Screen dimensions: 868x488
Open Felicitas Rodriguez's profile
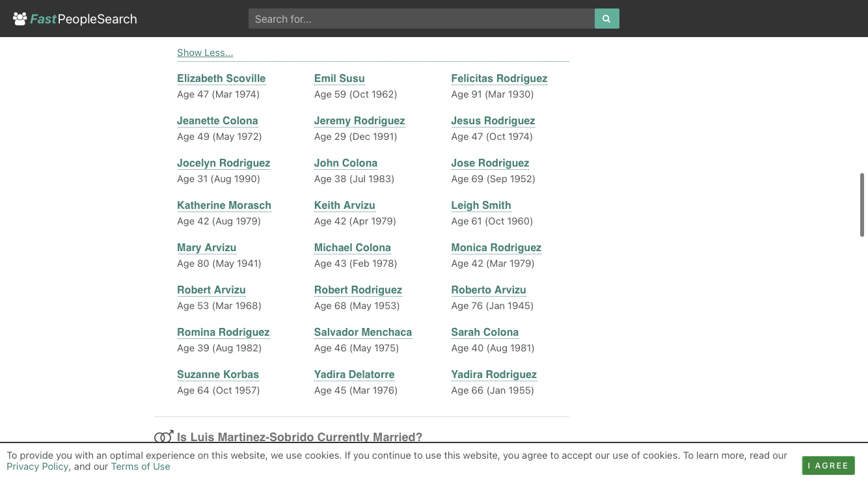tap(499, 78)
